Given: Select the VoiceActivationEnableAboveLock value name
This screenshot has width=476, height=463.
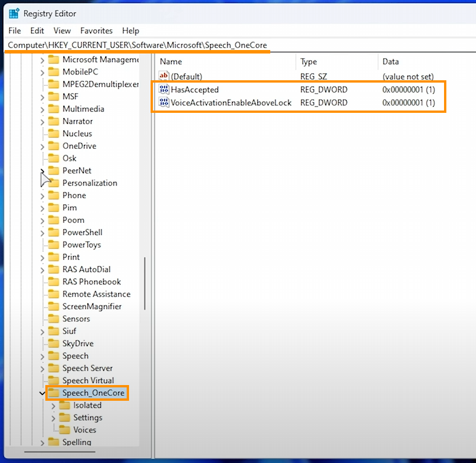Looking at the screenshot, I should click(231, 103).
